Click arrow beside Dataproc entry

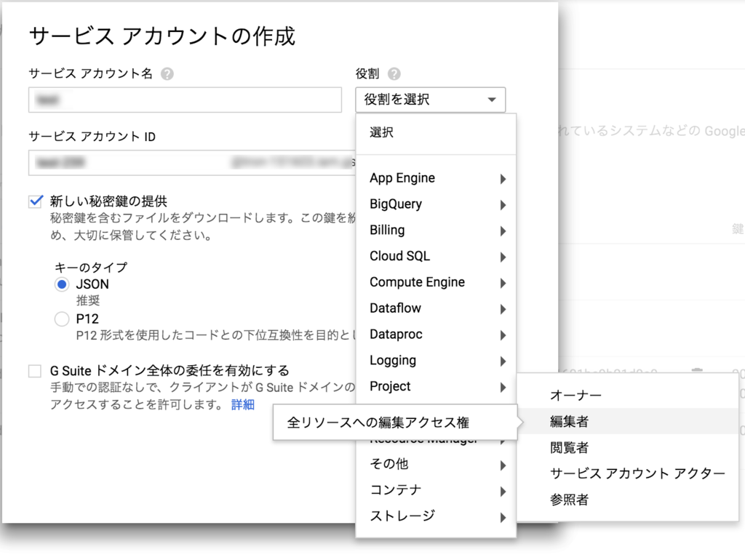pos(503,336)
